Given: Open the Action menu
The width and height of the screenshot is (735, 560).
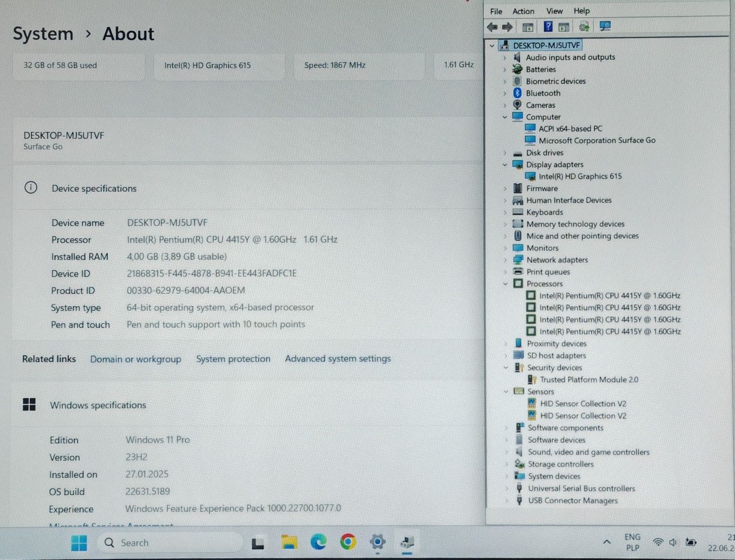Looking at the screenshot, I should point(523,11).
